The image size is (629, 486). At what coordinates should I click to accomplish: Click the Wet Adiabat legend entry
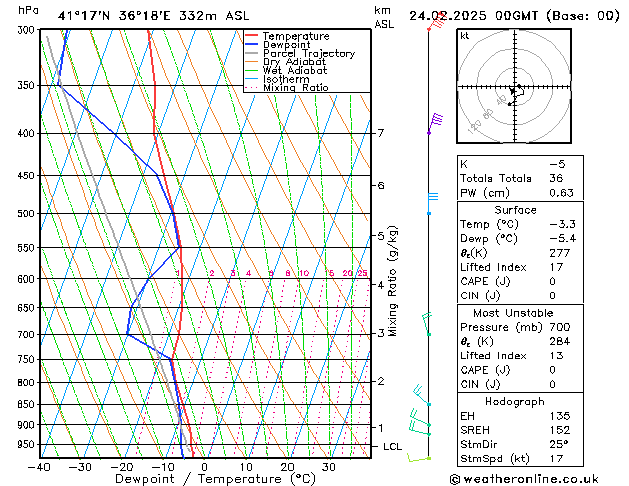(286, 70)
